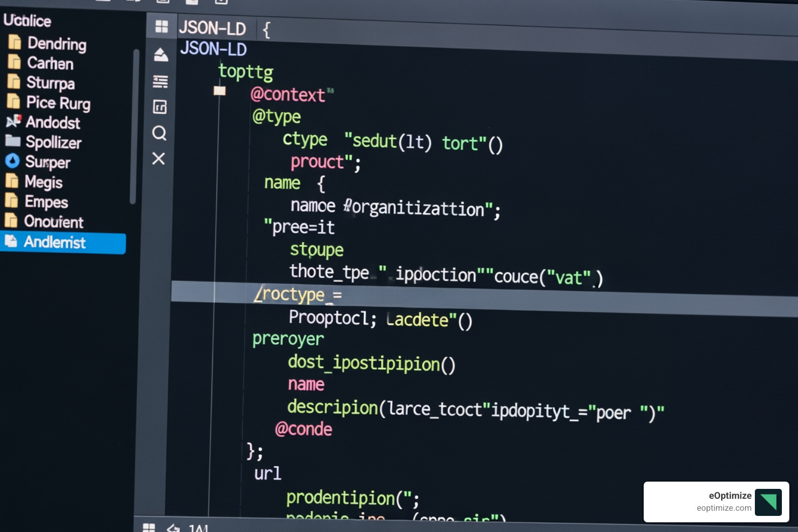Click the split-editor icon in the toolbar
The width and height of the screenshot is (798, 532).
point(159,107)
